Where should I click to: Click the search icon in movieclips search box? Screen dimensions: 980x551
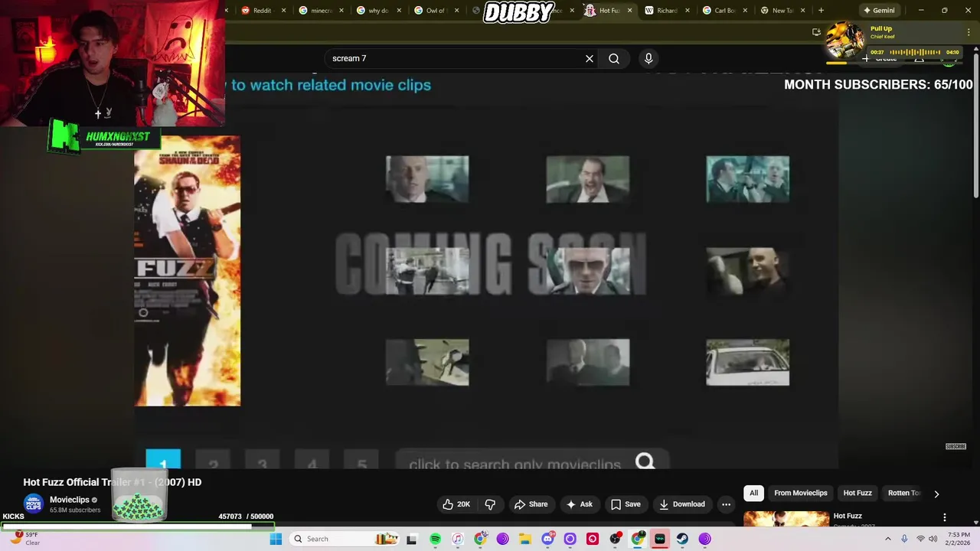click(x=645, y=461)
